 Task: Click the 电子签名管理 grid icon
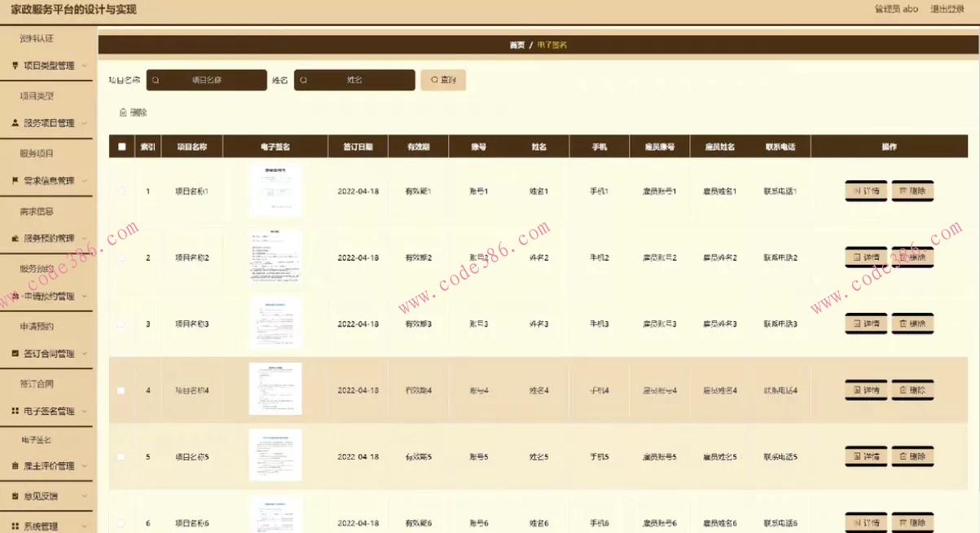[x=15, y=412]
